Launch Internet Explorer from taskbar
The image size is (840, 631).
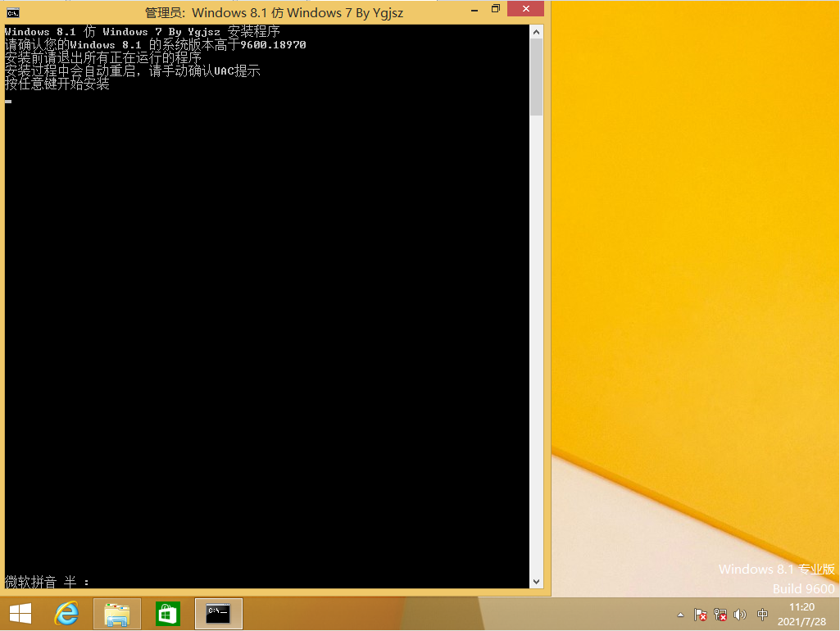pos(67,614)
